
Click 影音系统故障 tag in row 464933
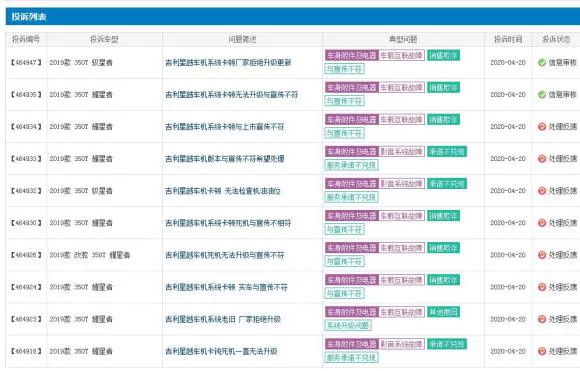[401, 152]
